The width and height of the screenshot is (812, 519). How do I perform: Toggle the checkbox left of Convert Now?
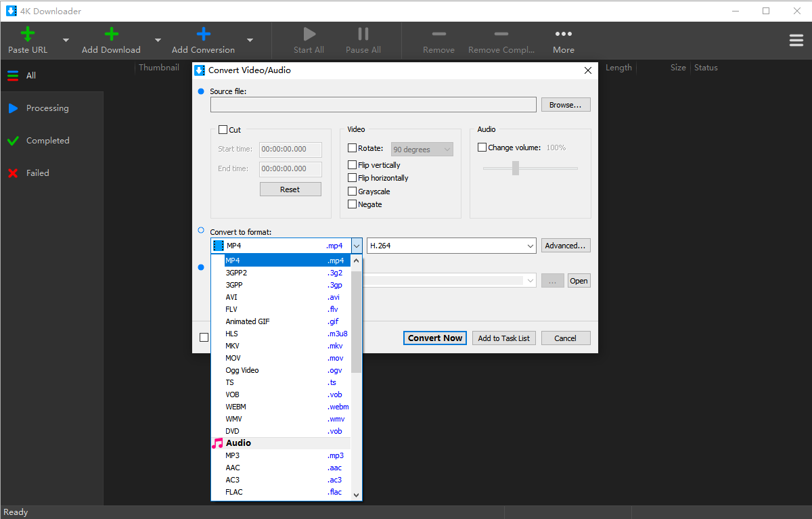(x=204, y=338)
